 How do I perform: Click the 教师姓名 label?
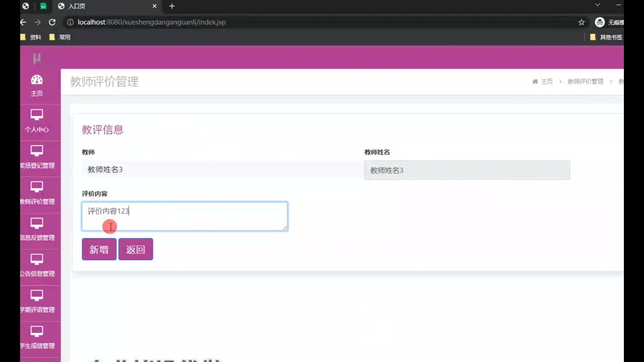pyautogui.click(x=377, y=152)
